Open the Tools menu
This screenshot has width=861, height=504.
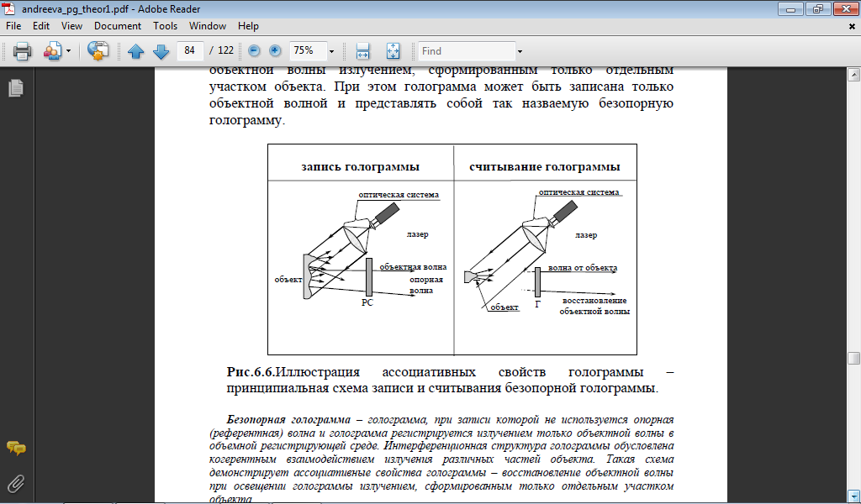[x=166, y=26]
